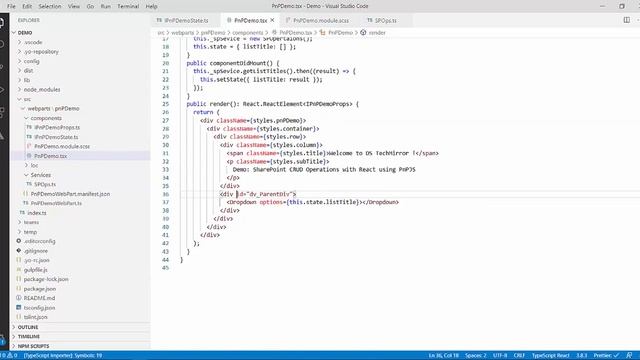The width and height of the screenshot is (640, 360).
Task: Open IPnPDemoProps.ts in explorer
Action: click(57, 127)
